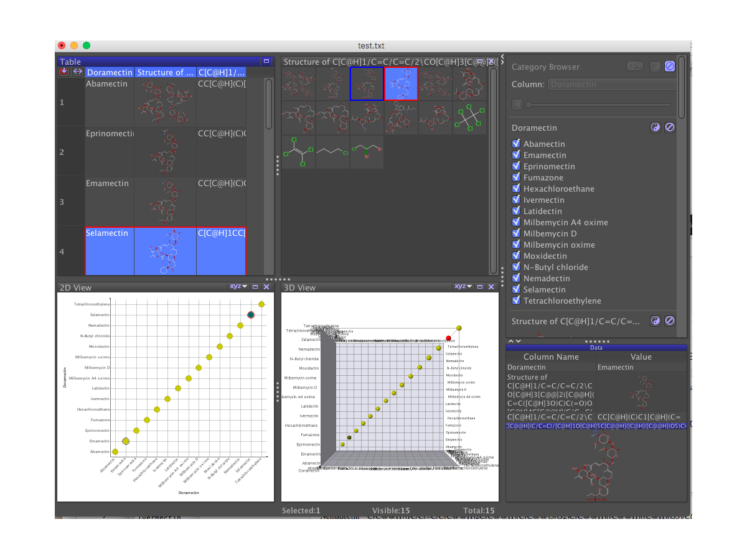This screenshot has width=747, height=560.
Task: Open the xyz axis dropdown in 2D View
Action: coord(238,287)
